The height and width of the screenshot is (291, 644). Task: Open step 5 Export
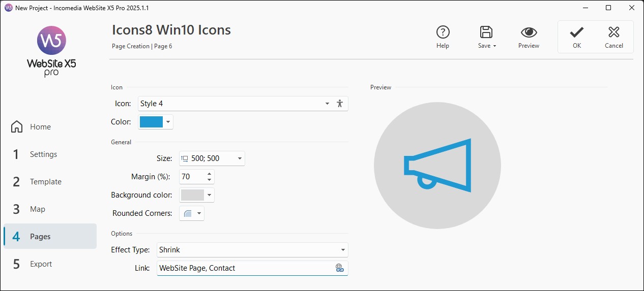click(50, 264)
